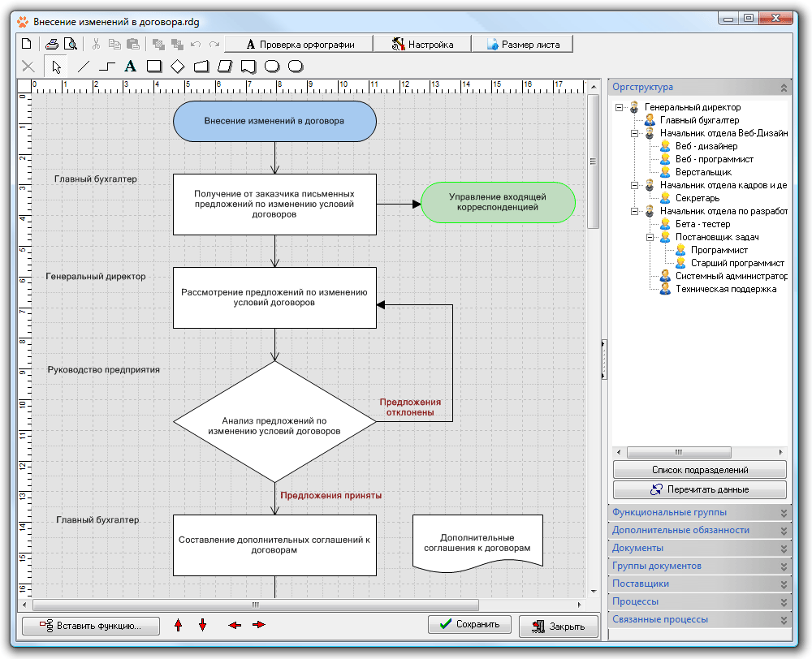
Task: Pick the text label tool
Action: pos(129,67)
